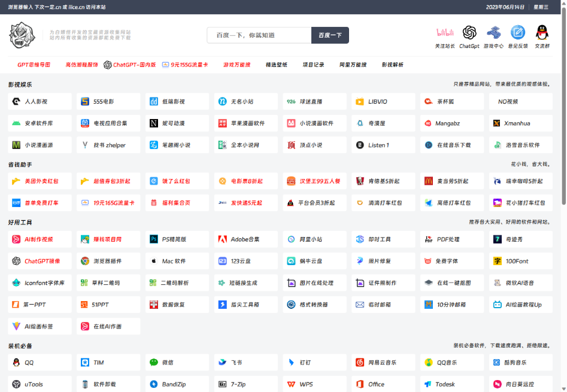Open the 123云盘 cloud drive tile
The height and width of the screenshot is (392, 567).
pyautogui.click(x=246, y=261)
